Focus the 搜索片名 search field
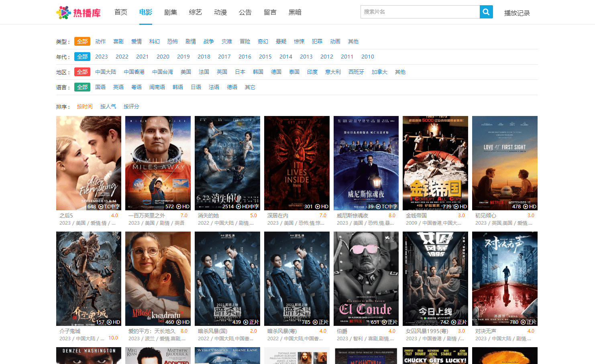The height and width of the screenshot is (364, 595). click(420, 12)
